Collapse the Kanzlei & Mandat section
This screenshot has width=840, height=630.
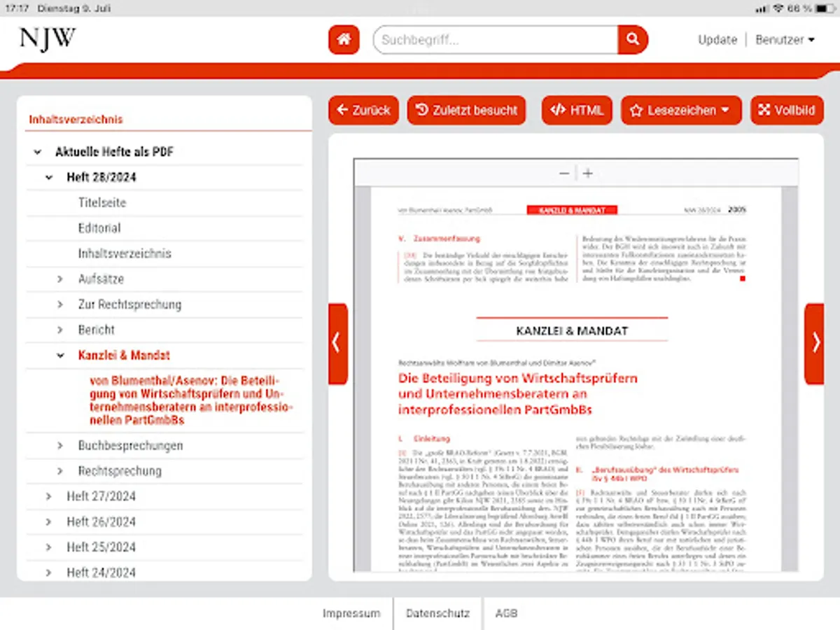[59, 355]
